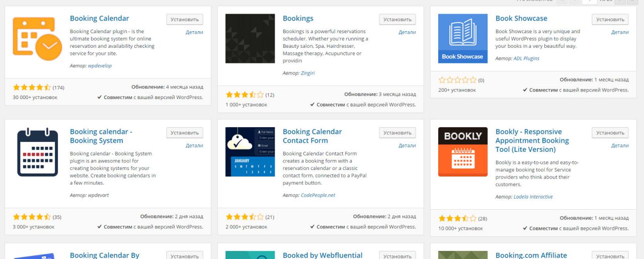This screenshot has width=644, height=259.
Task: Install the Booked by Webfluential plugin
Action: [x=397, y=255]
